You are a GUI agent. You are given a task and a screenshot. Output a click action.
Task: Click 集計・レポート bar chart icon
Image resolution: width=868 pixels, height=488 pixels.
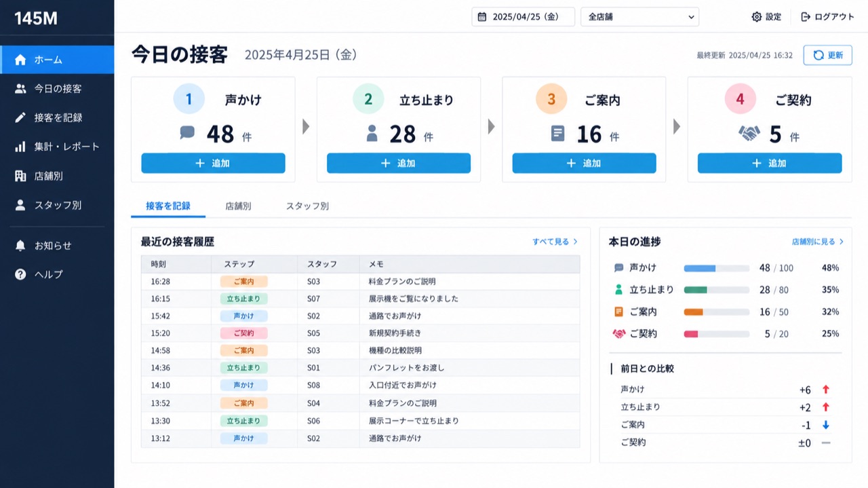[20, 147]
